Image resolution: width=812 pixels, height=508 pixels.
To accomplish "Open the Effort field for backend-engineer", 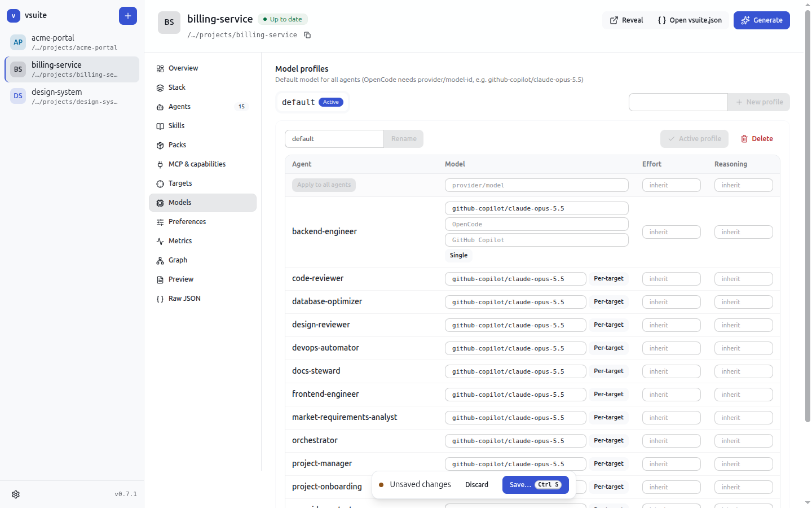I will pos(672,232).
